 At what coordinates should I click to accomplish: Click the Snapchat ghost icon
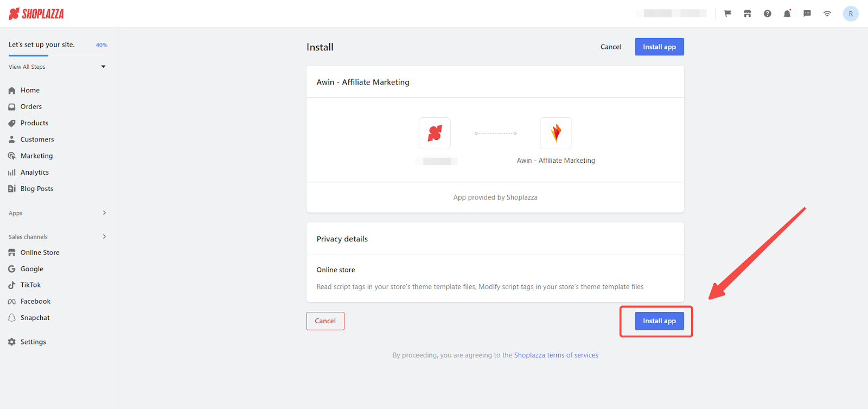pos(11,318)
